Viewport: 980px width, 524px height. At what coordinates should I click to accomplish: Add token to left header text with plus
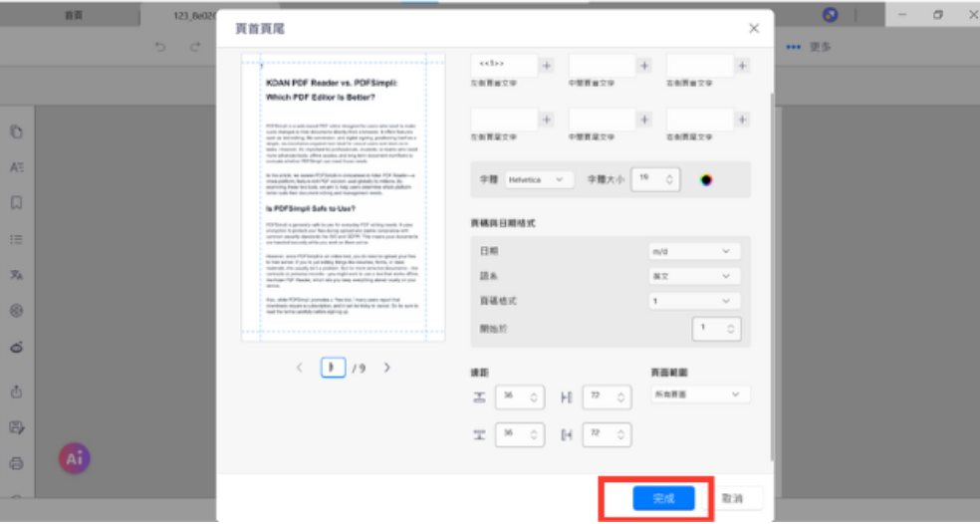546,65
